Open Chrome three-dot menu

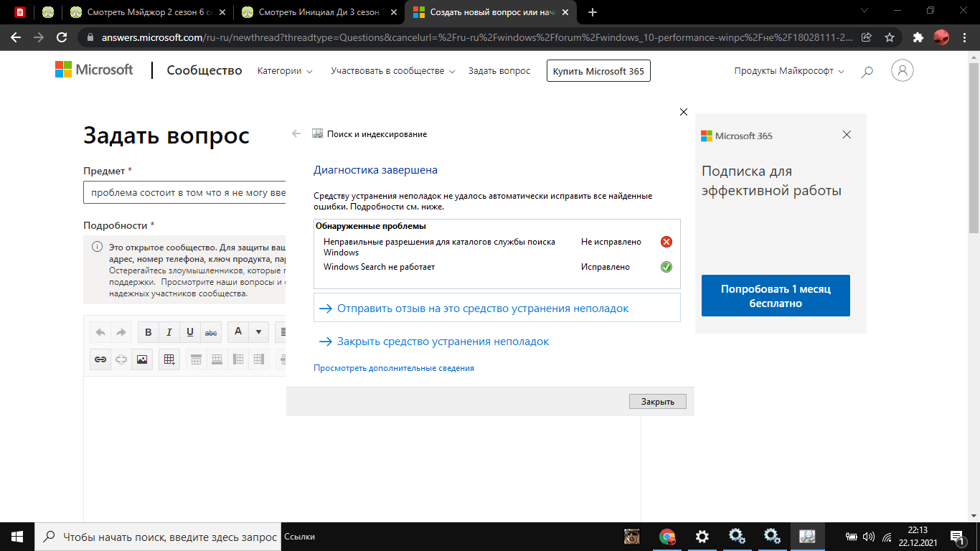click(x=965, y=37)
